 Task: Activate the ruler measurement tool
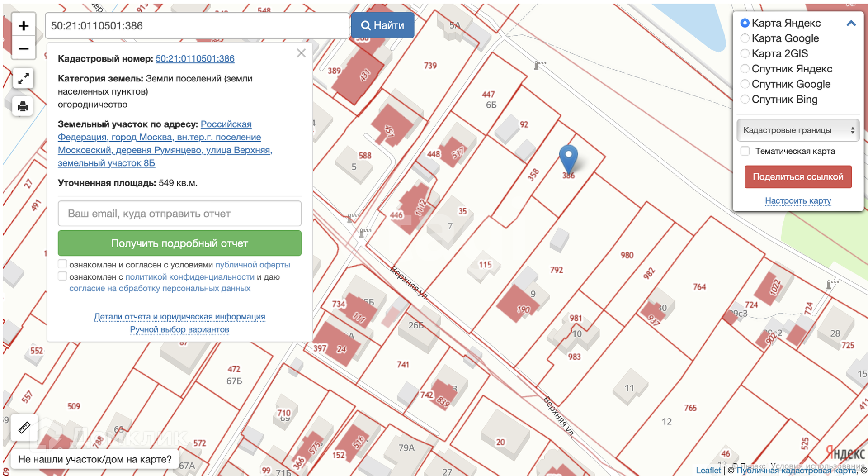(24, 427)
